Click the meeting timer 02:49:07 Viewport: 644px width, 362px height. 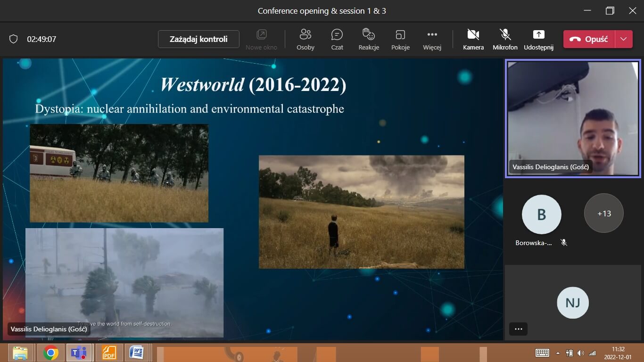[x=41, y=39]
